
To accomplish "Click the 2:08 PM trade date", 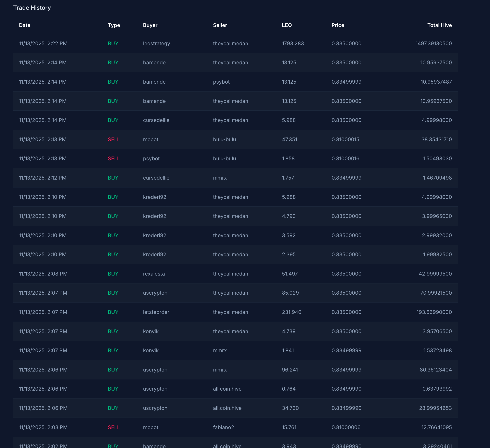I will 43,274.
